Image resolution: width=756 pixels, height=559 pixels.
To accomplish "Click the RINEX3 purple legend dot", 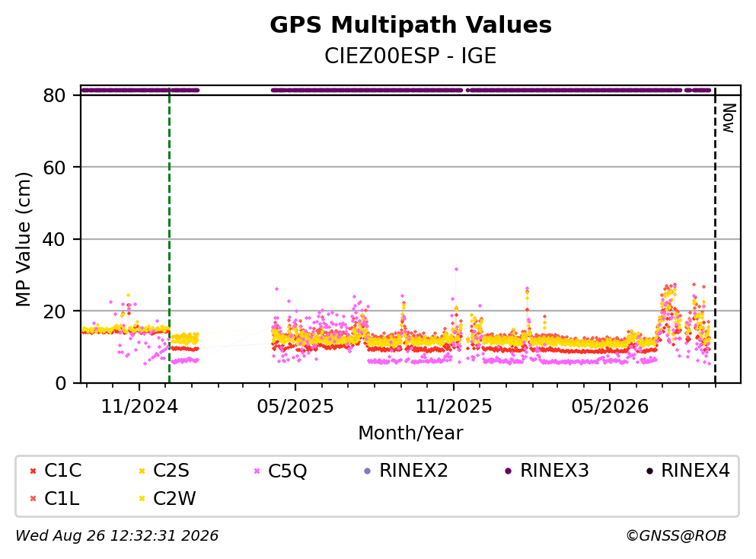I will 508,471.
